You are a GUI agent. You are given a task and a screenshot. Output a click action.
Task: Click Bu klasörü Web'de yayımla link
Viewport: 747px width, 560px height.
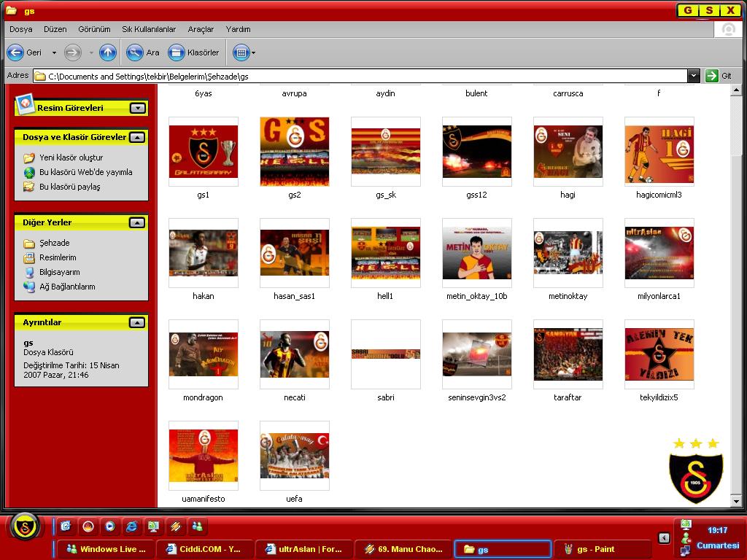pyautogui.click(x=86, y=172)
